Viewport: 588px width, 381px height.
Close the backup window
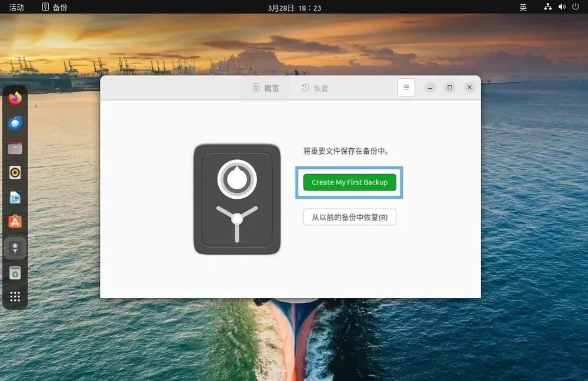point(469,88)
